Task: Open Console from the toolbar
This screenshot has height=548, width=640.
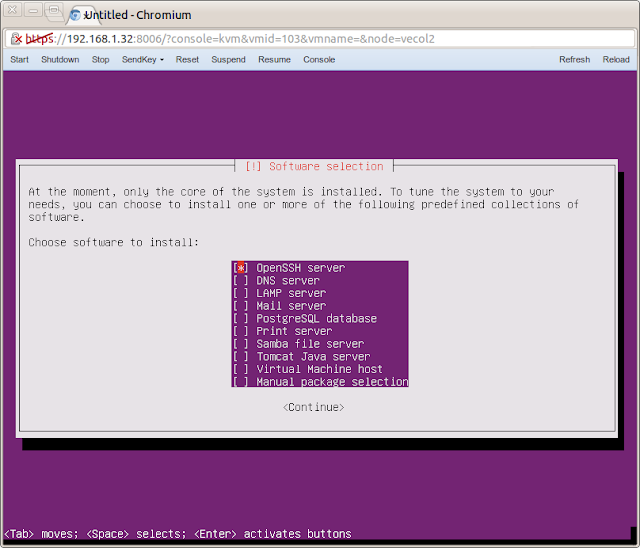Action: coord(319,60)
